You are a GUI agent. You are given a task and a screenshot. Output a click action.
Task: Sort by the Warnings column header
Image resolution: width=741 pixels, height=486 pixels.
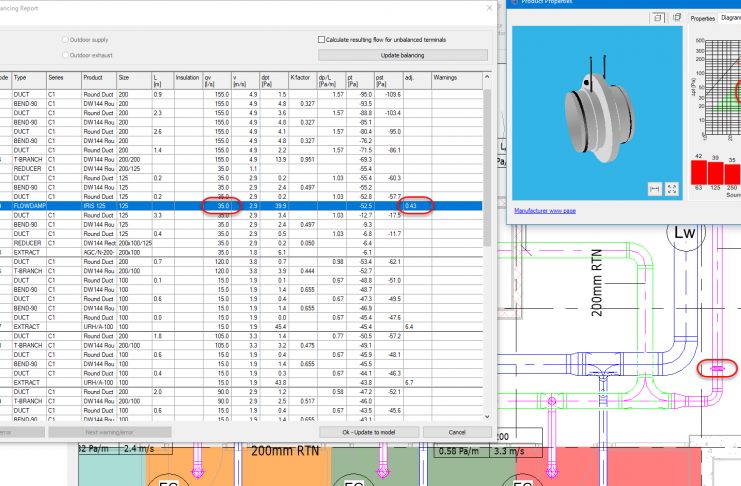(x=445, y=76)
